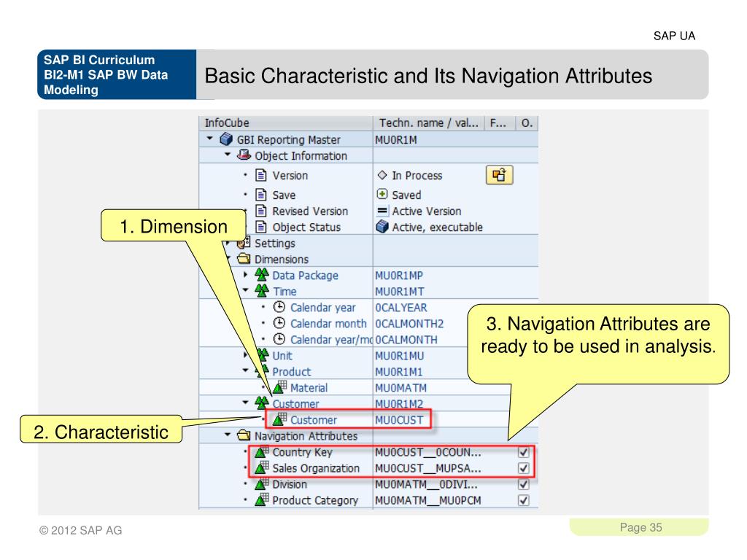Click the Settings icon in the tree

(244, 244)
